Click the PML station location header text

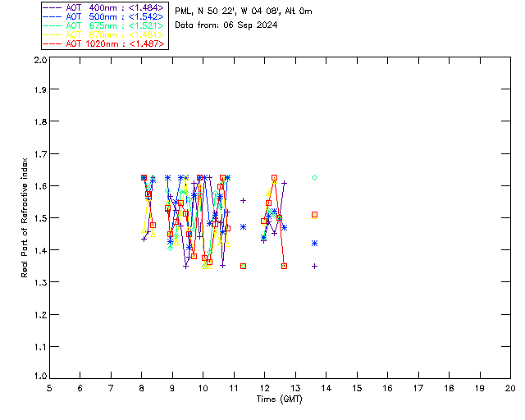(244, 11)
